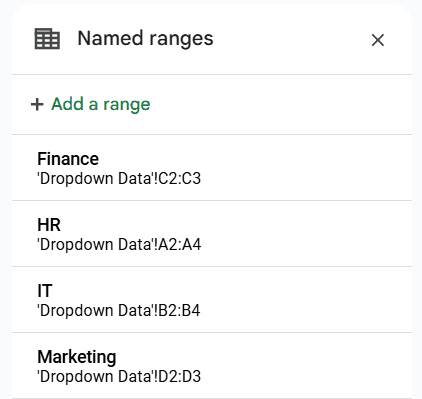Click the 'Dropdown Data'!C2:C3 range reference
This screenshot has width=422, height=399.
tap(119, 179)
